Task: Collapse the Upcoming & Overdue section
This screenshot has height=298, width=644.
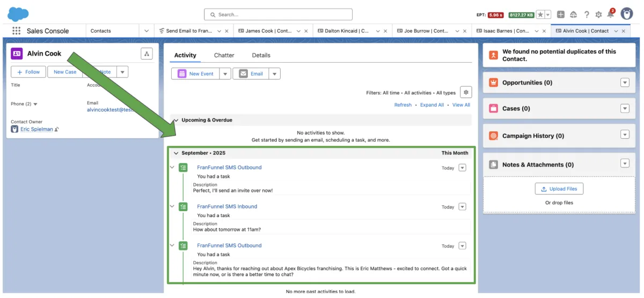Action: point(175,120)
